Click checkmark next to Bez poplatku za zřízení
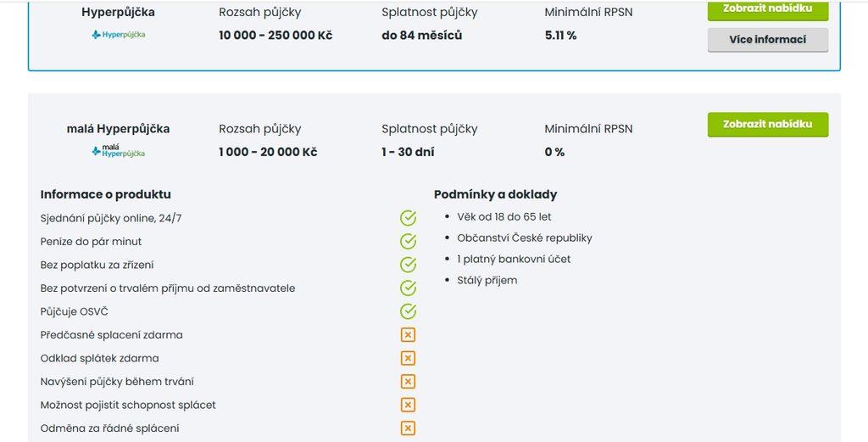868x442 pixels. pyautogui.click(x=408, y=265)
